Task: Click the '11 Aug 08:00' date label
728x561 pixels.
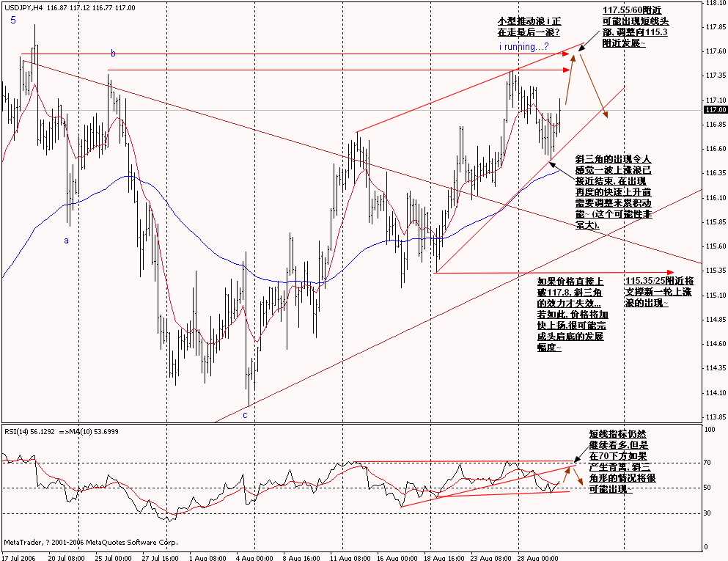Action: tap(350, 558)
